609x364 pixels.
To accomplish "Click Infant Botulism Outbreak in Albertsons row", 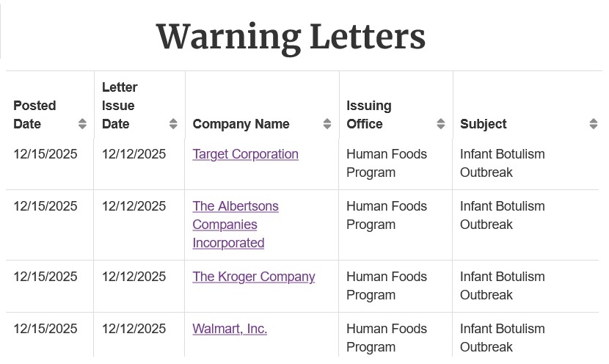I will (x=502, y=215).
